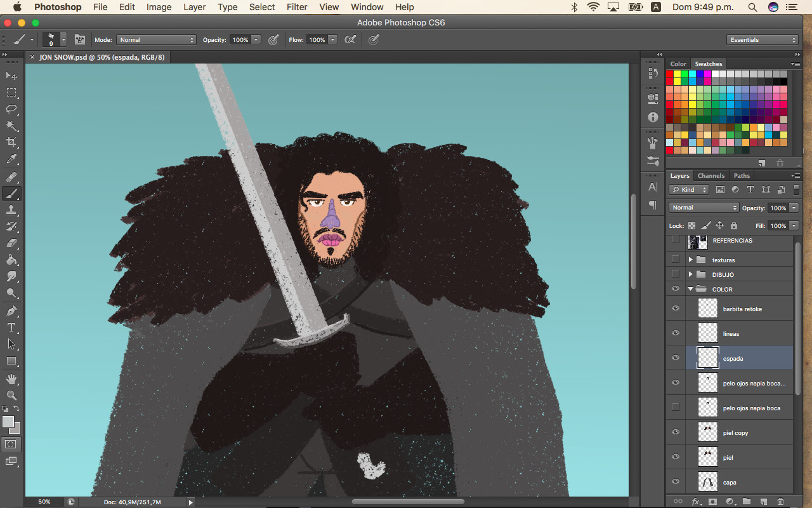Expand the texturas layer group

691,260
